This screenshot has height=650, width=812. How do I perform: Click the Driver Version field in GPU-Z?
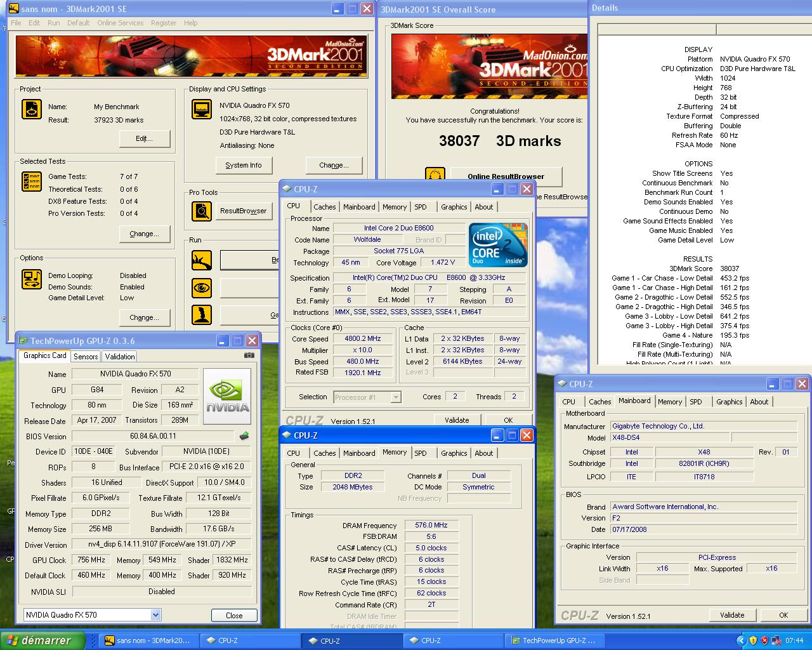(x=162, y=545)
